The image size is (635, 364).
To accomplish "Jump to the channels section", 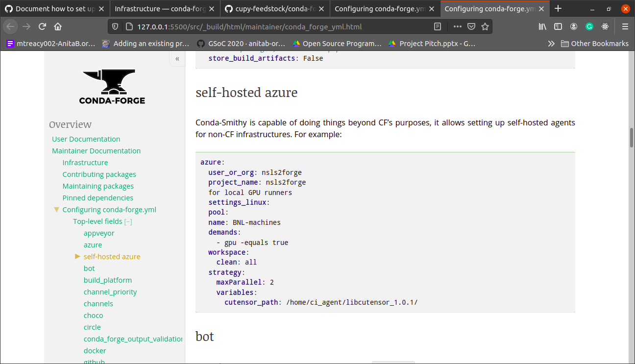I will (x=98, y=304).
